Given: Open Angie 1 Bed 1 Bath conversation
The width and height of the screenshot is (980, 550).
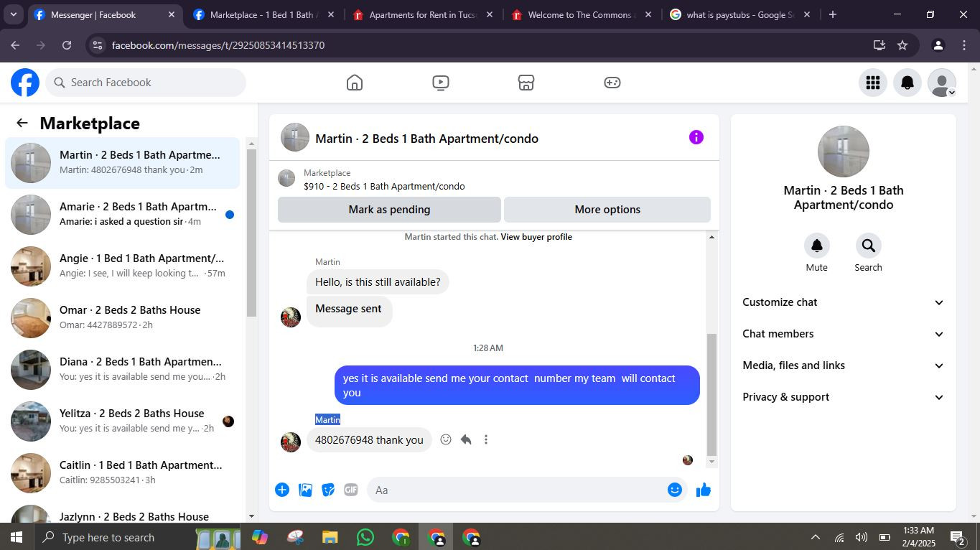Looking at the screenshot, I should tap(123, 266).
